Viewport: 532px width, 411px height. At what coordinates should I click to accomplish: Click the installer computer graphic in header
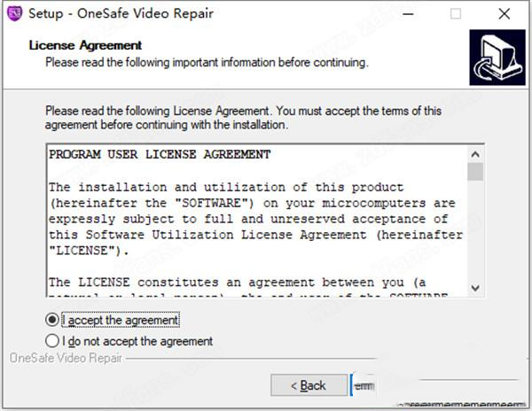click(497, 58)
